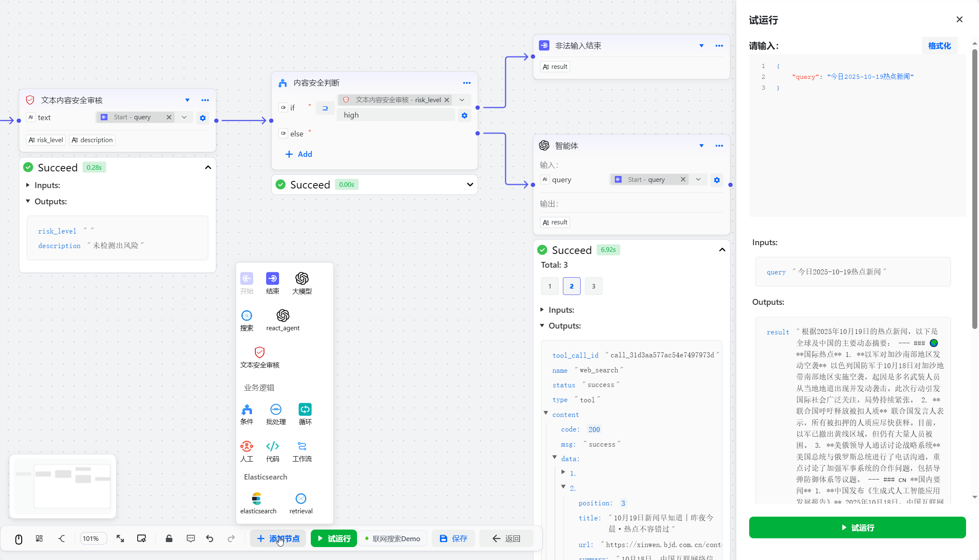The width and height of the screenshot is (979, 560).
Task: Click the workflow minimap thumbnail
Action: (x=63, y=486)
